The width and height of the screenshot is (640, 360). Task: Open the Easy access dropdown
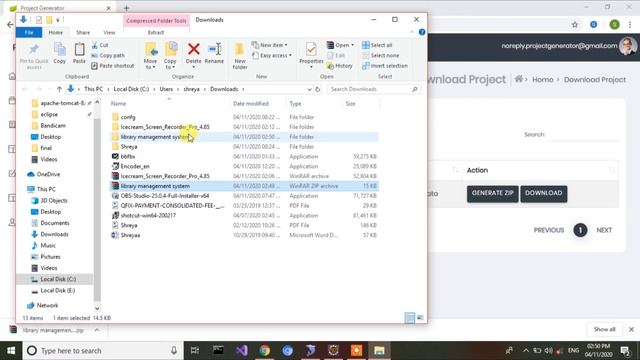(272, 55)
